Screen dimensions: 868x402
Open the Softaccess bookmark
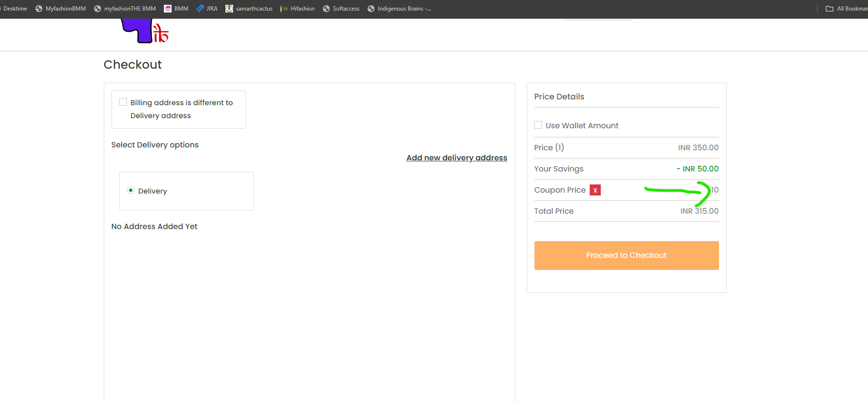341,9
